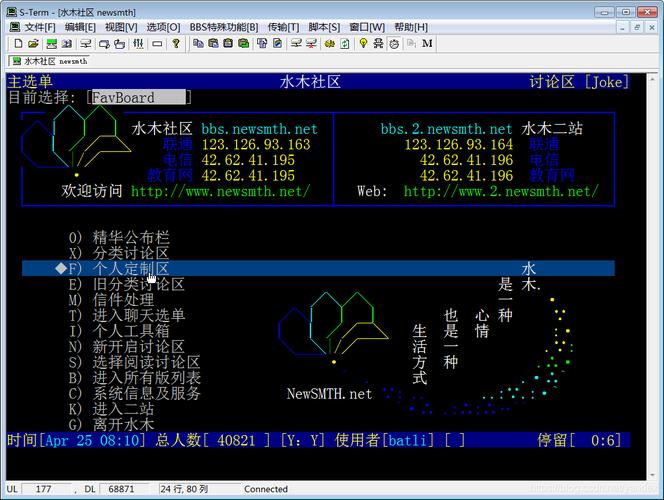Click the IP address 123.126.93.163

point(256,144)
